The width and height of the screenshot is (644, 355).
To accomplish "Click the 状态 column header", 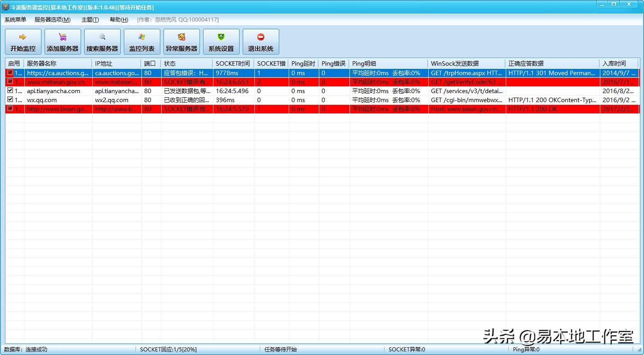I will point(186,63).
